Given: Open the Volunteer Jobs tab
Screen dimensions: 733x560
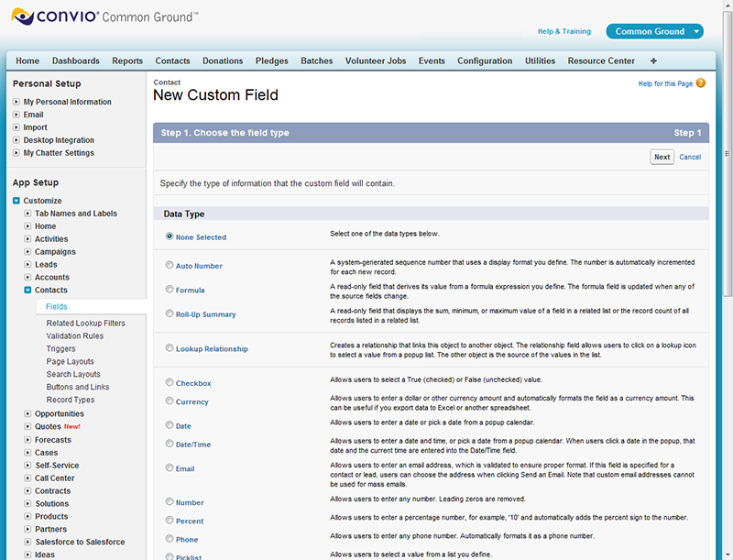Looking at the screenshot, I should [375, 61].
